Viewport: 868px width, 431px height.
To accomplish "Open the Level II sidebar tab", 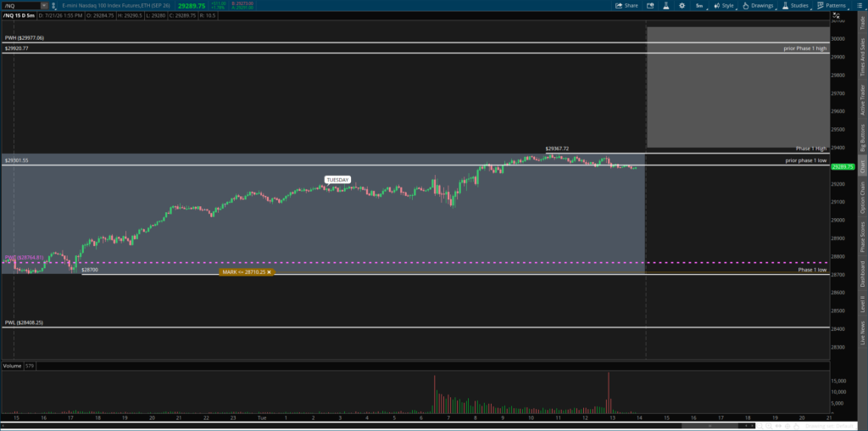I will 862,305.
